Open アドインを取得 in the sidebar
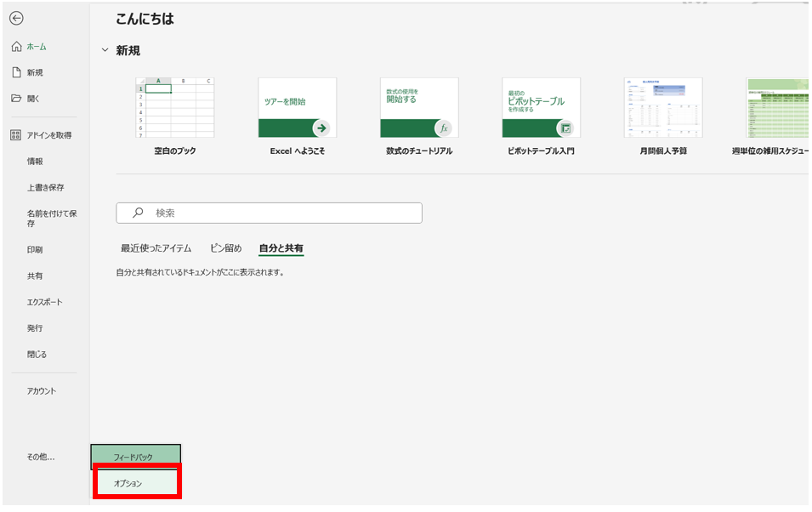Viewport: 812px width, 512px height. [49, 135]
